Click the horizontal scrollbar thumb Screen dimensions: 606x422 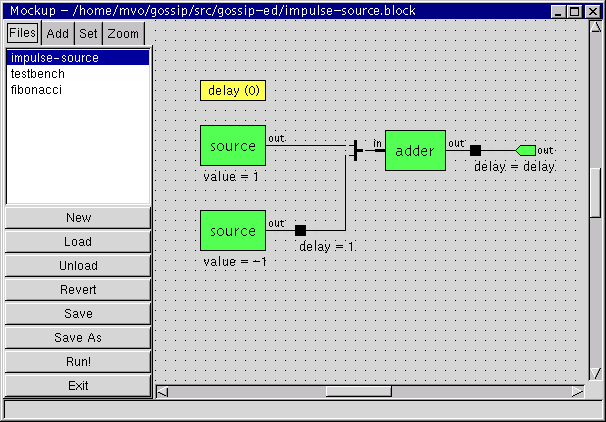(x=358, y=391)
